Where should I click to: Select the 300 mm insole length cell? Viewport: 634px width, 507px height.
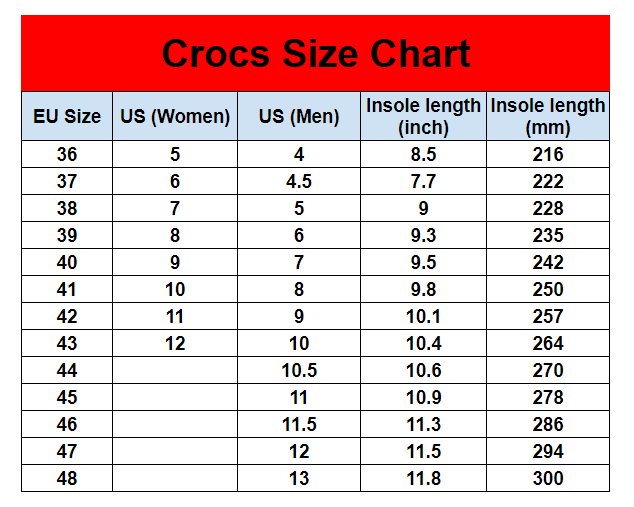pos(548,478)
